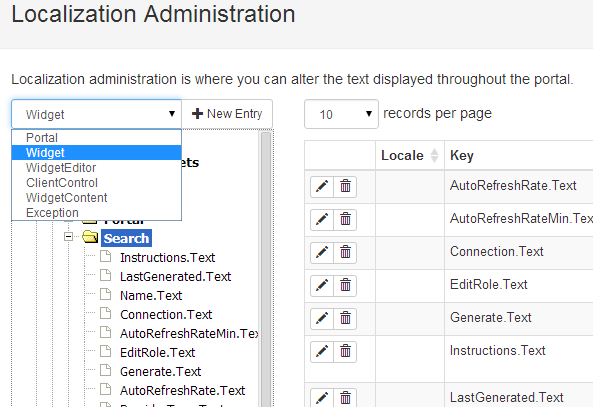593x407 pixels.
Task: Delete the AutoRefreshRateMin.Text row trash icon
Action: pyautogui.click(x=345, y=219)
